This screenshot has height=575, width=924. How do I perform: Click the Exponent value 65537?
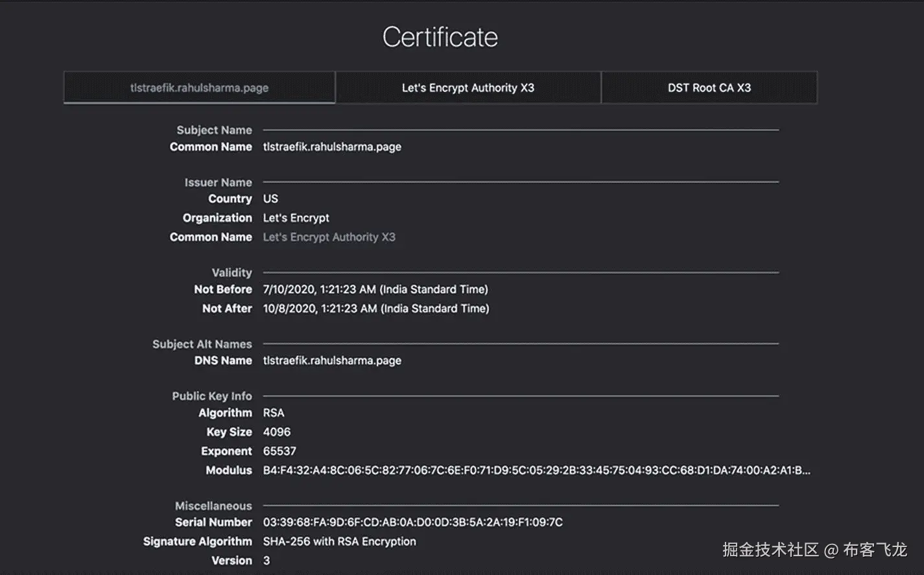[279, 451]
